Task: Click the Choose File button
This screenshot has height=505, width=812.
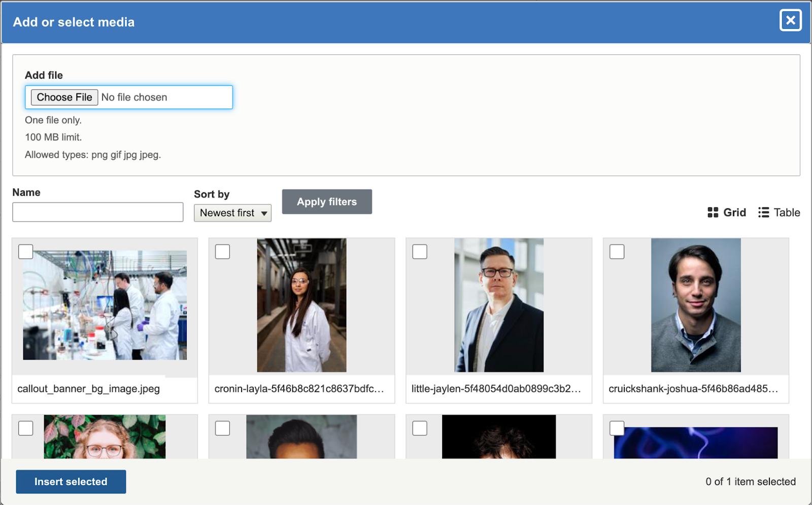Action: (x=64, y=97)
